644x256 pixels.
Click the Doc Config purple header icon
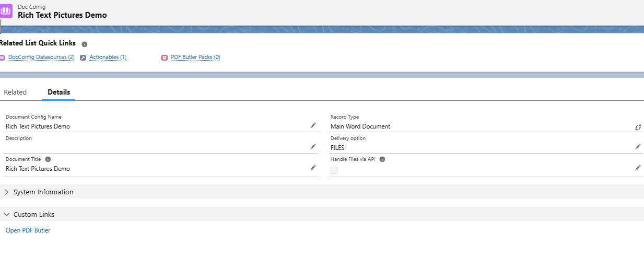point(6,11)
